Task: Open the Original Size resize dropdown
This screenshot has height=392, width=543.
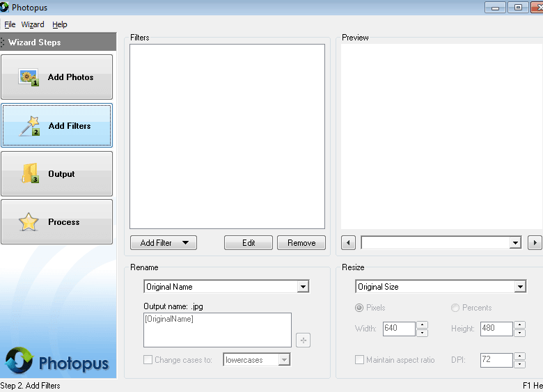Action: pyautogui.click(x=520, y=287)
